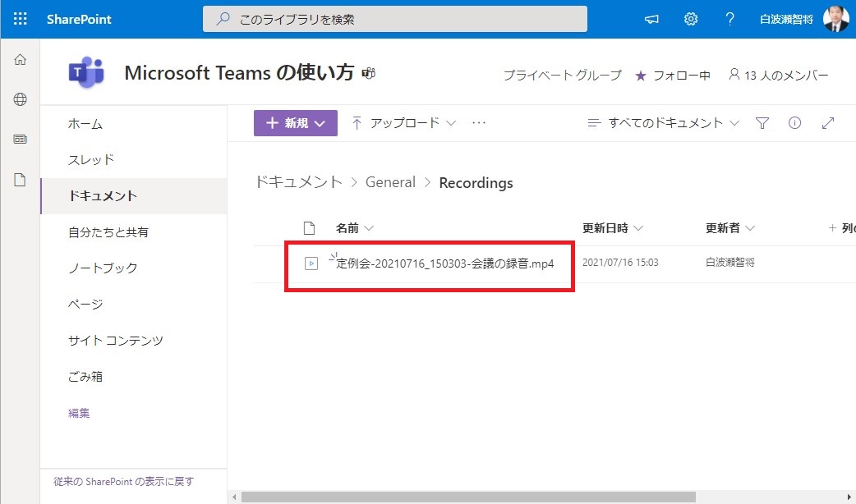Click the Teams icon beside the site title
856x504 pixels.
(369, 72)
